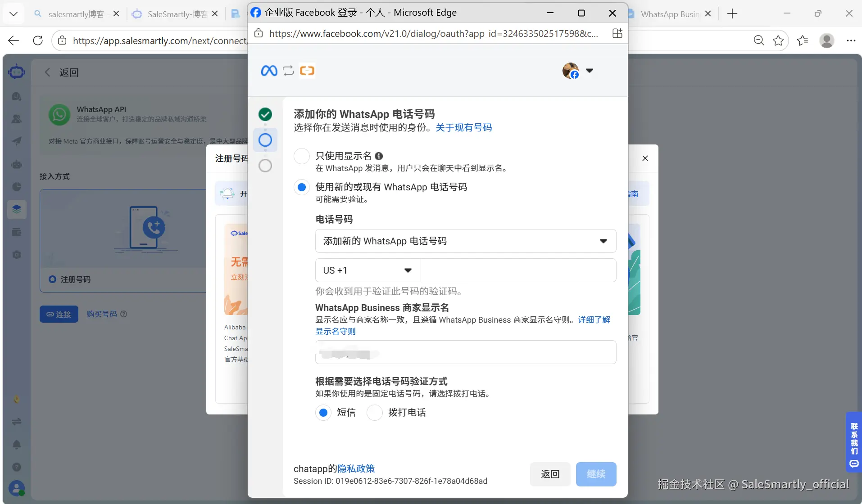Click the popup address bar URL
This screenshot has width=862, height=504.
[434, 33]
